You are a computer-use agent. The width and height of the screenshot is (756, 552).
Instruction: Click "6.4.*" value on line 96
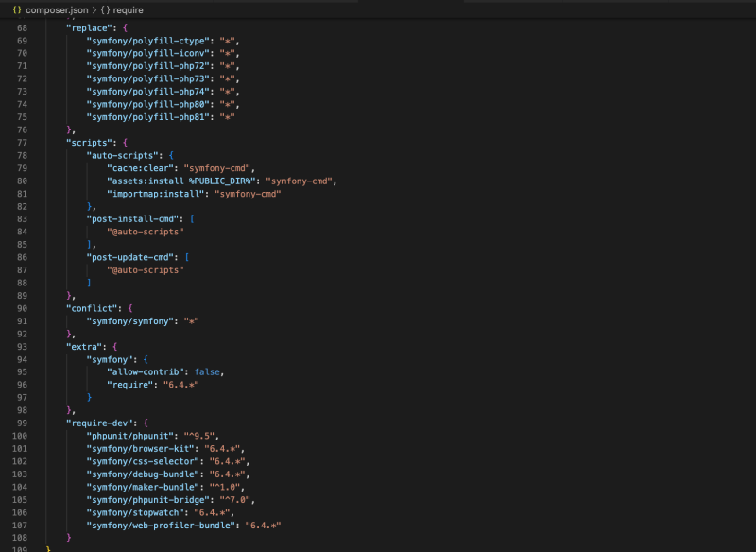pyautogui.click(x=181, y=385)
